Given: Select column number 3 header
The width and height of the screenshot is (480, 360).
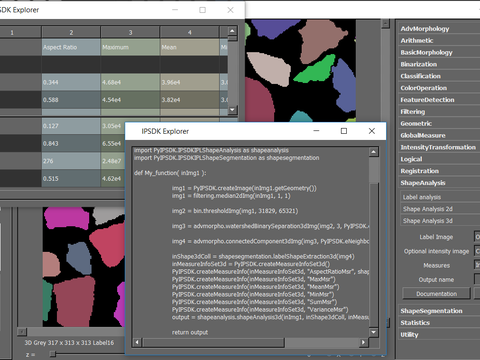Looking at the screenshot, I should click(x=130, y=32).
